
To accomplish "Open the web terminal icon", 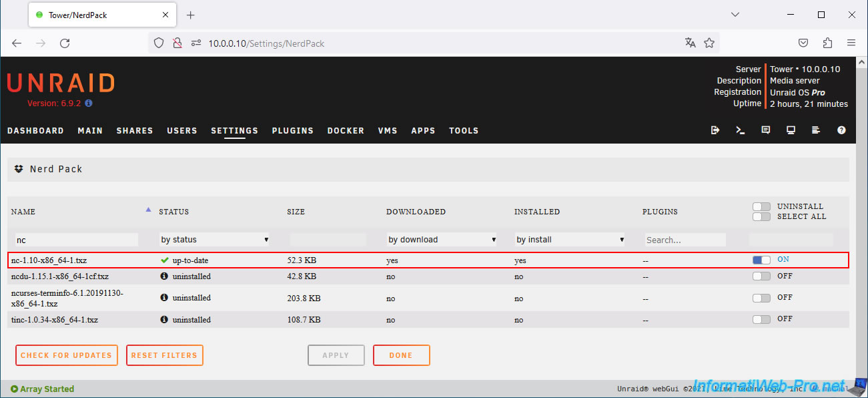I will pos(741,130).
